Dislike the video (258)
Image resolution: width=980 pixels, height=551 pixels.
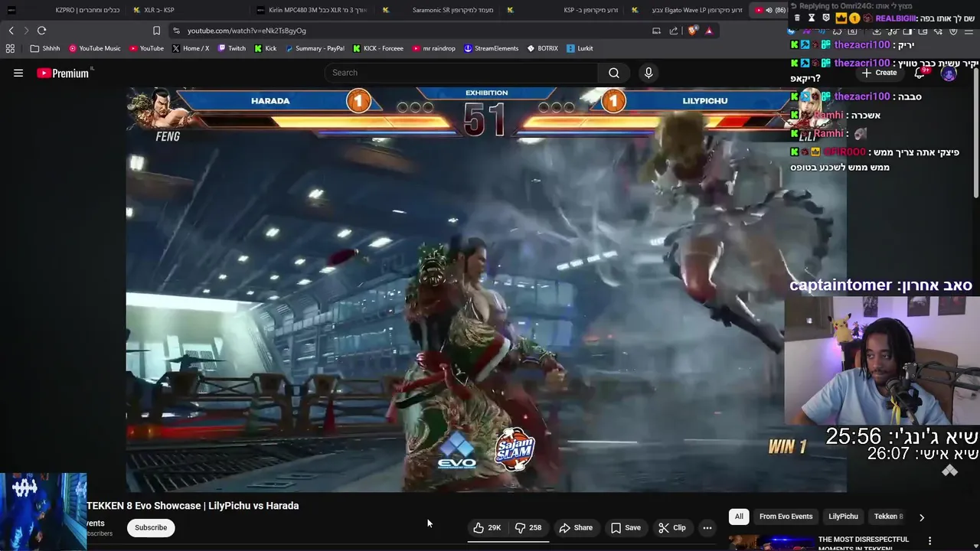pyautogui.click(x=528, y=527)
